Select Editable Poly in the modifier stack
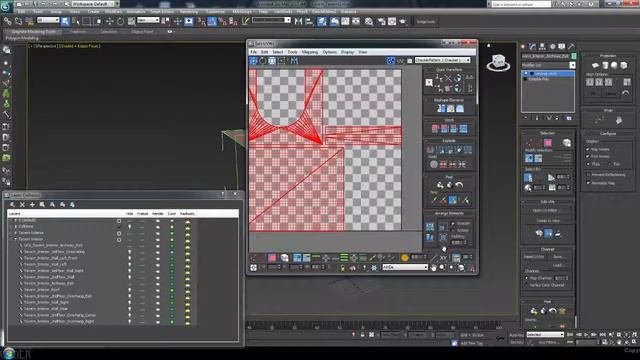 coord(540,79)
